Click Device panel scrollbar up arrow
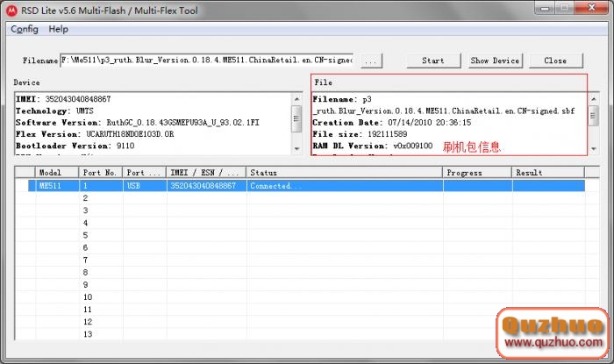Viewport: 614px width, 364px height. click(296, 99)
